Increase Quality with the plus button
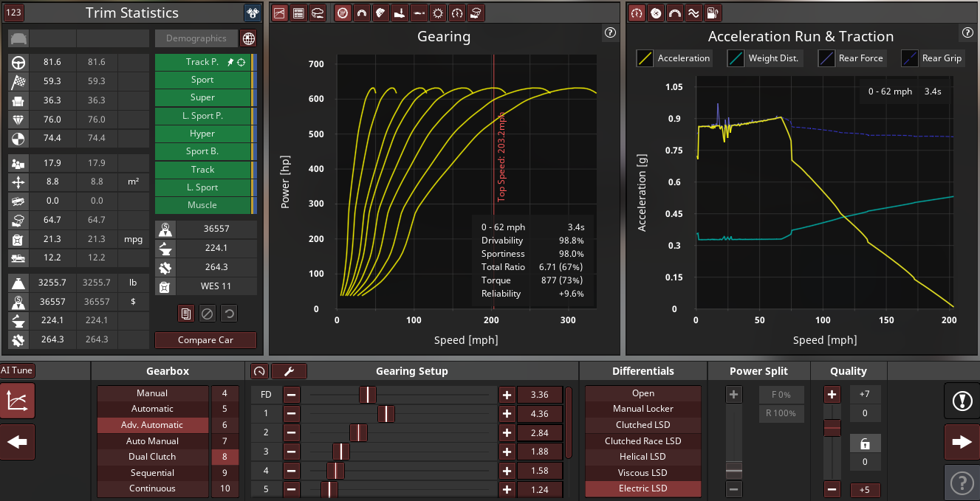 click(832, 394)
